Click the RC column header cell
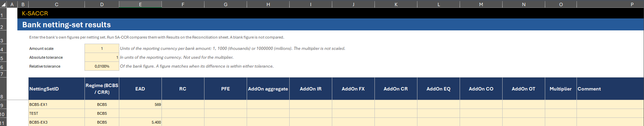This screenshot has height=126, width=644. [x=183, y=89]
